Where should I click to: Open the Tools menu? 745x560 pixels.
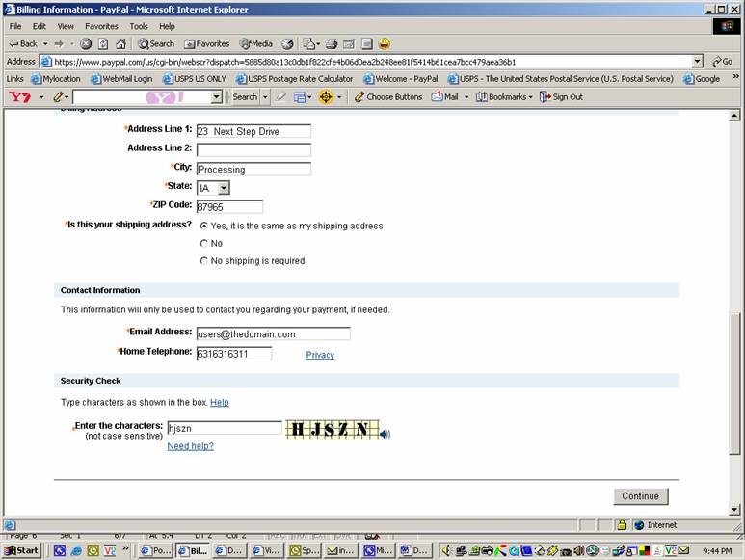point(139,26)
